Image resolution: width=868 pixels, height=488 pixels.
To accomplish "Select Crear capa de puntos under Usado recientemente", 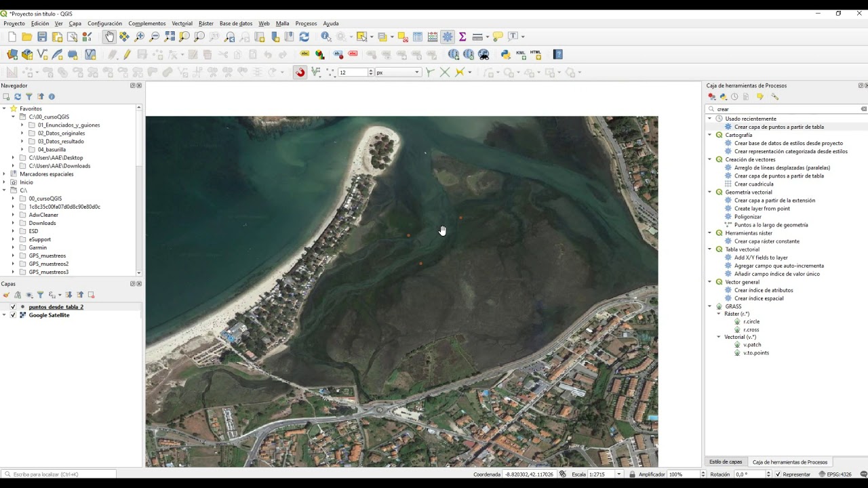I will tap(778, 127).
